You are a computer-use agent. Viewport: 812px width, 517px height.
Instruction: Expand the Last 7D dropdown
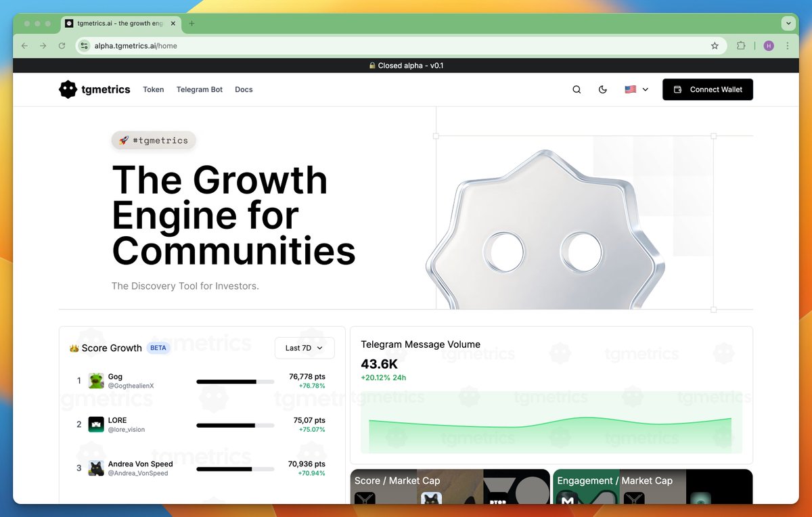(x=304, y=348)
